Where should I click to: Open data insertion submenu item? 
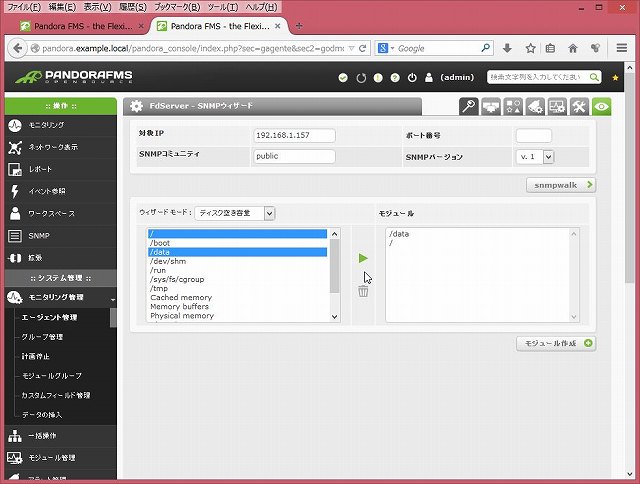[42, 415]
